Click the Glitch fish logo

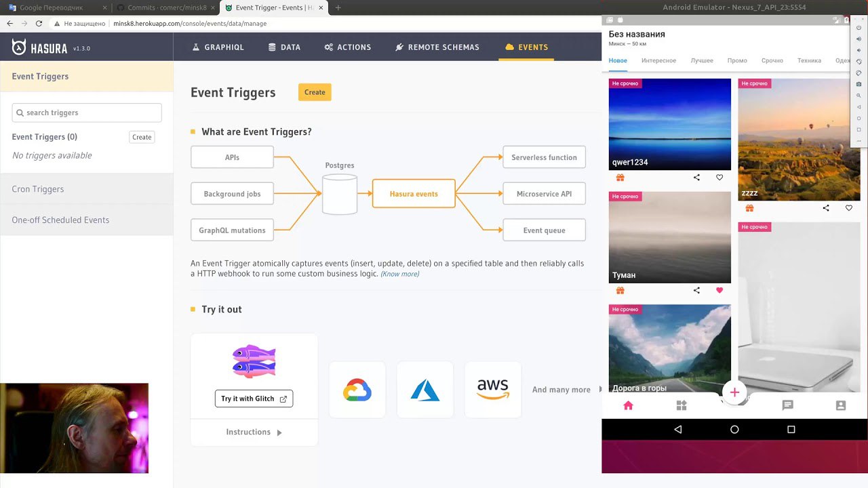(254, 361)
